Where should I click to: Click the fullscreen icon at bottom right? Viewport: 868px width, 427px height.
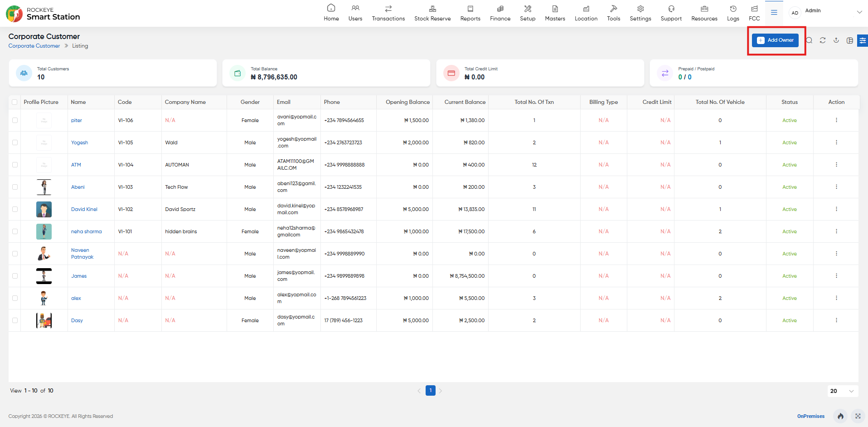click(x=858, y=416)
